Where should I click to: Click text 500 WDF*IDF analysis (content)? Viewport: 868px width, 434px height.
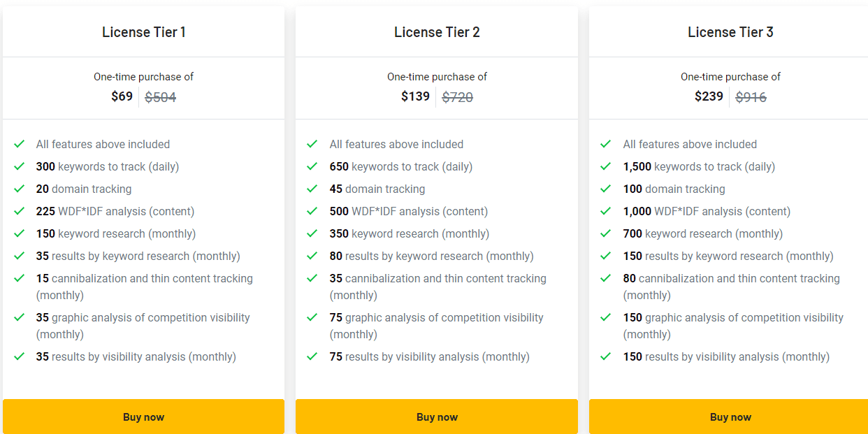pos(409,211)
